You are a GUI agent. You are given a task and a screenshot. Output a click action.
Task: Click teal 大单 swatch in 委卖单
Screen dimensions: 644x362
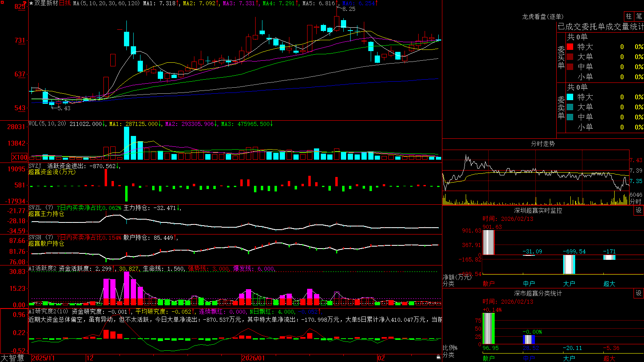pos(570,107)
